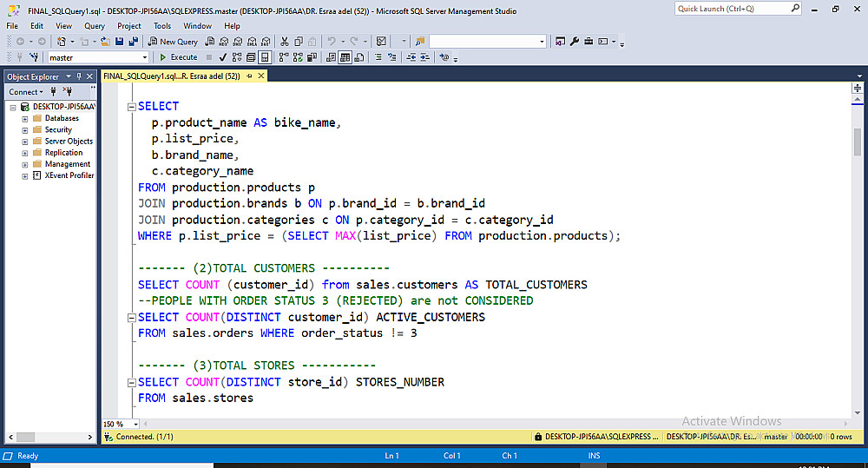Viewport: 868px width, 468px height.
Task: Toggle Include Actual Execution Plan
Action: click(284, 57)
